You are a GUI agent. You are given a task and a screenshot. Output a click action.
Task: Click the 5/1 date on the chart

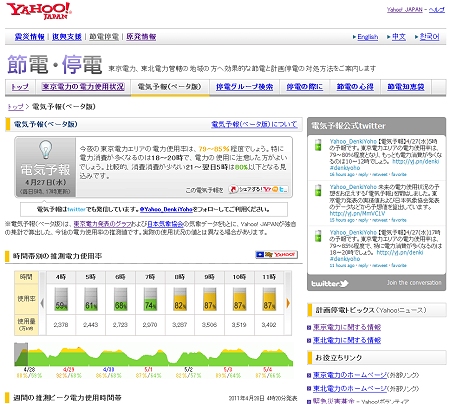pyautogui.click(x=148, y=369)
